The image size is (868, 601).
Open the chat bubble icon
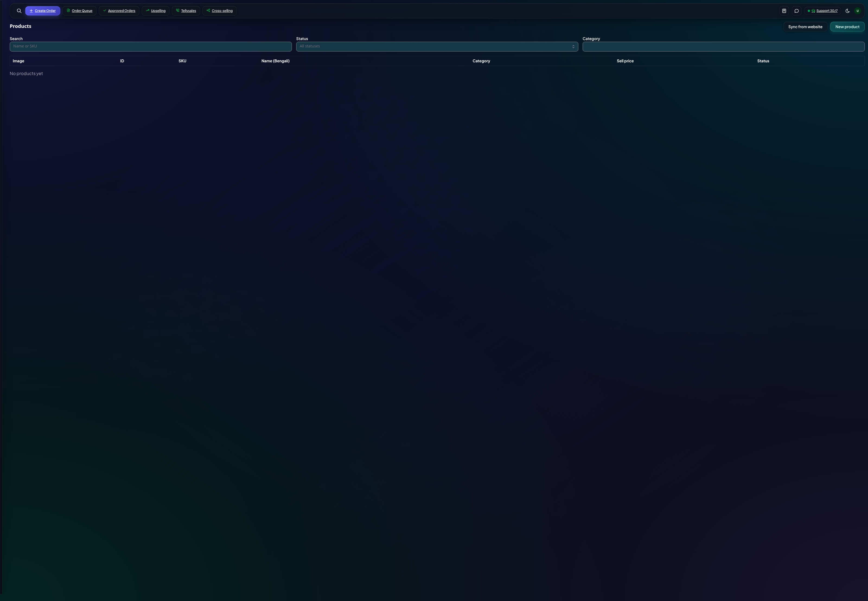[x=796, y=11]
